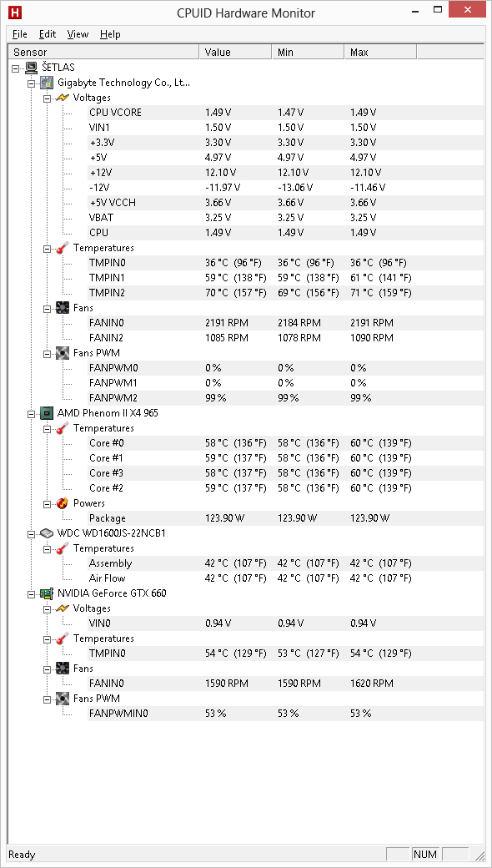Collapse the motherboard Temperatures group

47,248
